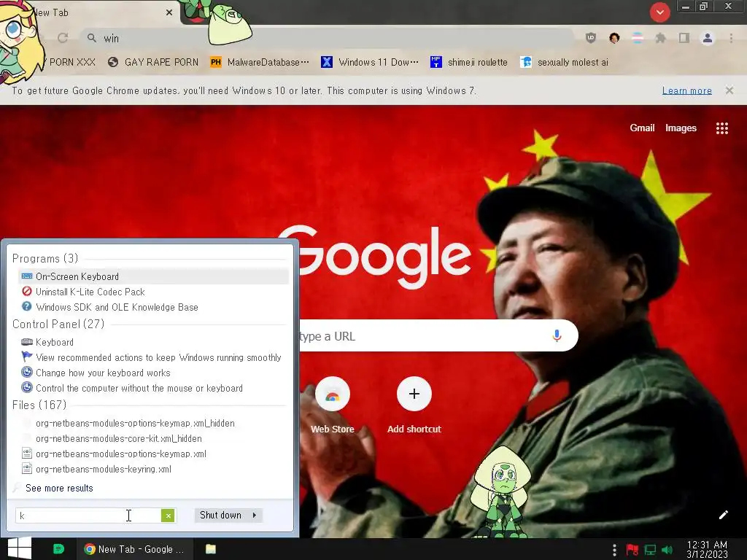Screen dimensions: 747x560
Task: Open org-netbeans-modules-options-keymap.xml file
Action: [153, 454]
